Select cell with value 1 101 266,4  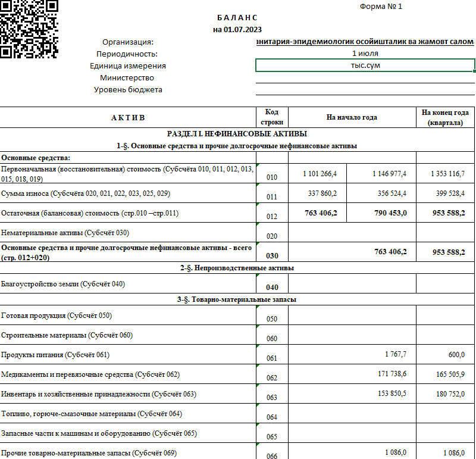[x=317, y=173]
